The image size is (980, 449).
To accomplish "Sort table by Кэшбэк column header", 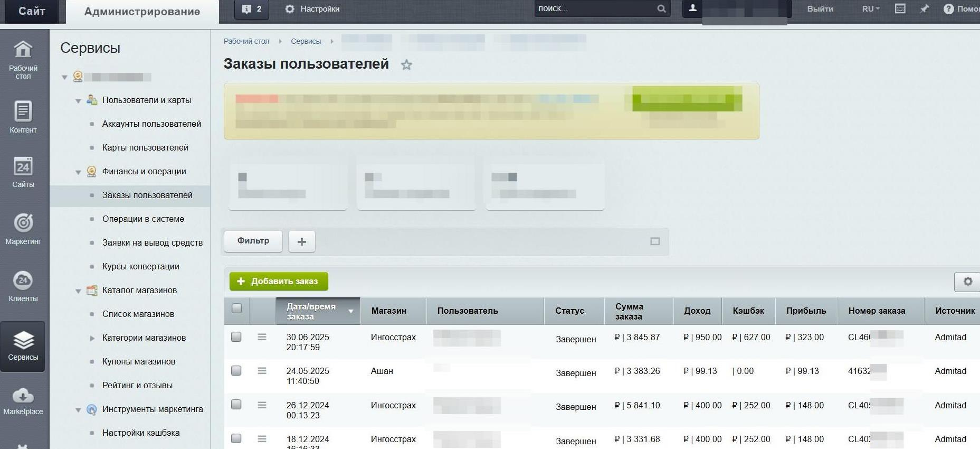I will point(748,311).
